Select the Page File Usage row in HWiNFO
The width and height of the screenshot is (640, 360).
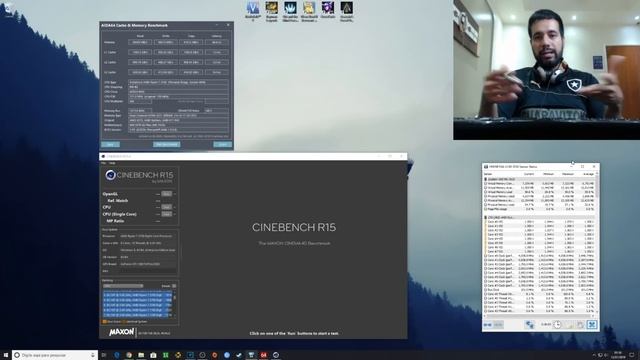[x=539, y=209]
